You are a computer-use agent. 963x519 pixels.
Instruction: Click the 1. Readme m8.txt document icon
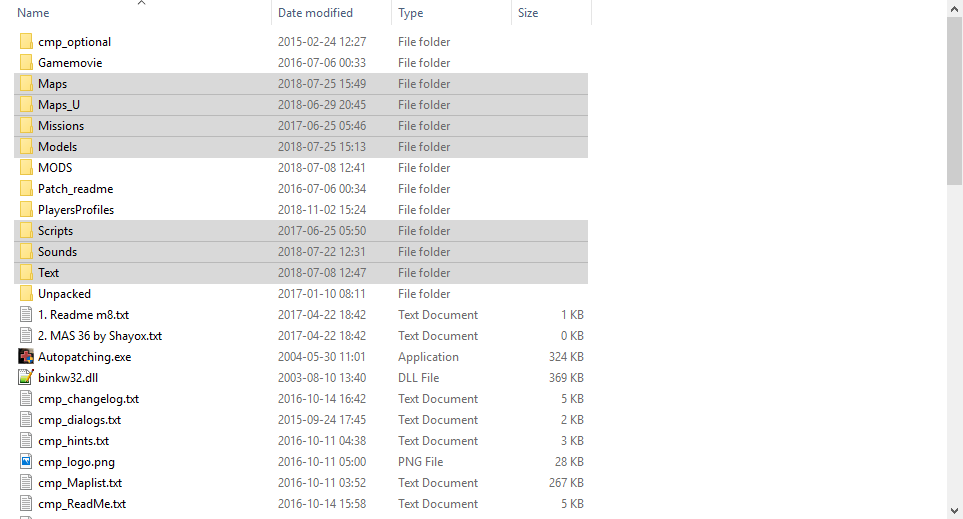coord(26,315)
